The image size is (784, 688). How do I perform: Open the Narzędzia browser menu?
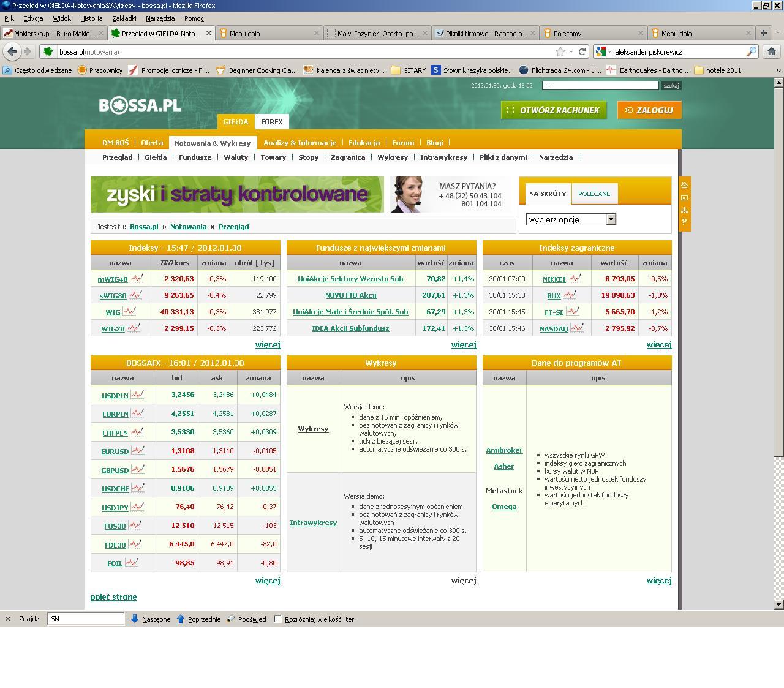[160, 18]
